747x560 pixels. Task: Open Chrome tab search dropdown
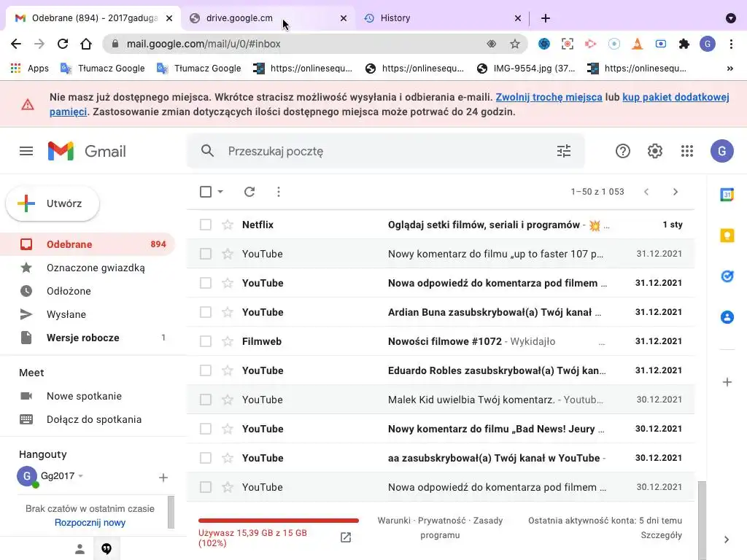(731, 18)
